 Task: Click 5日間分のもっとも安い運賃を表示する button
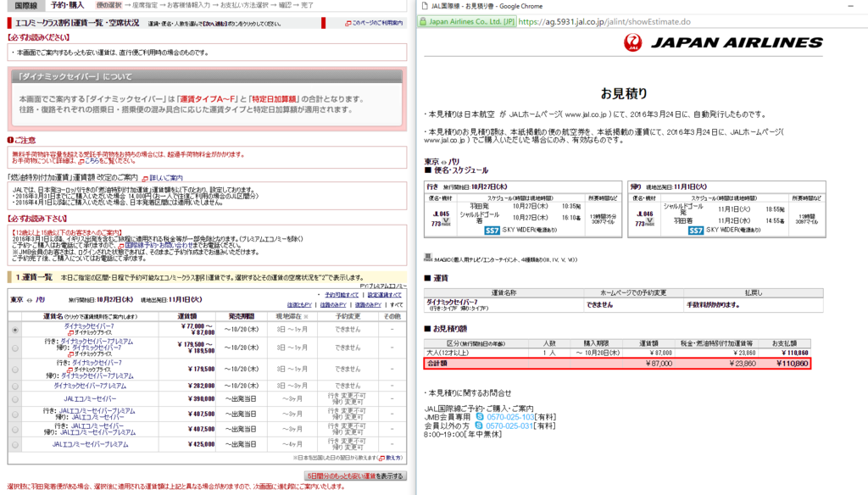click(355, 476)
